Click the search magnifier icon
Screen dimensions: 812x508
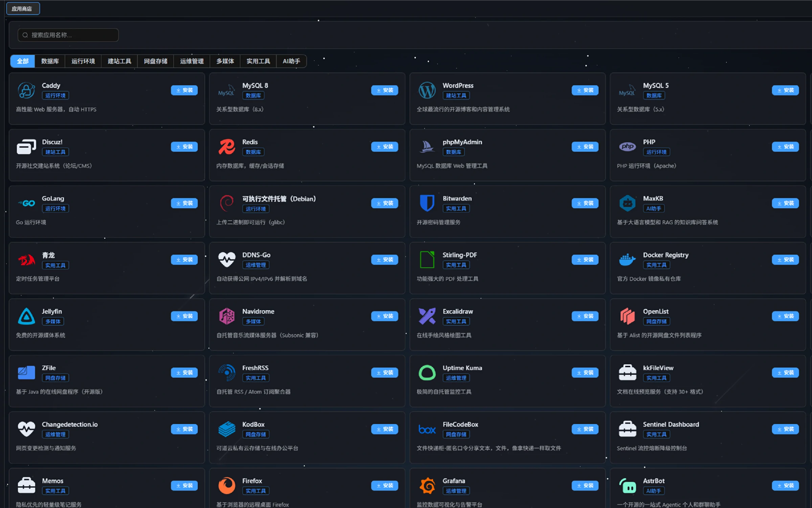point(25,35)
